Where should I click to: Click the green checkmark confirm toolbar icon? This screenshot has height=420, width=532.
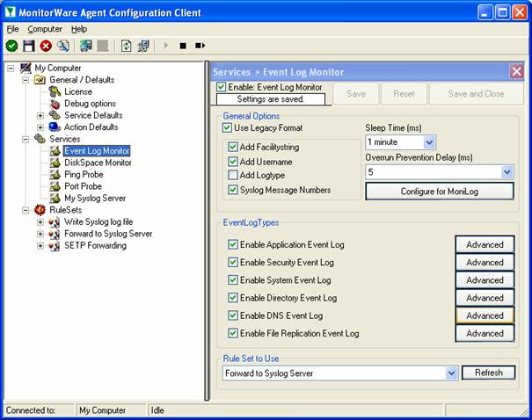click(11, 46)
